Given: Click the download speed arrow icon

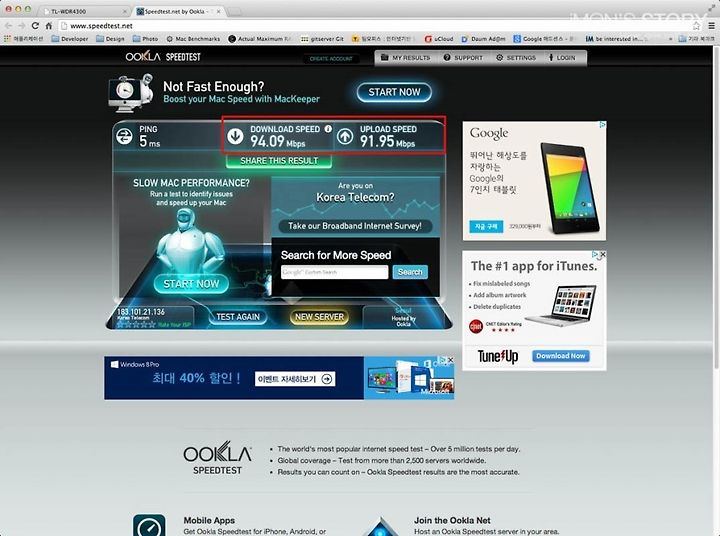Looking at the screenshot, I should 235,136.
